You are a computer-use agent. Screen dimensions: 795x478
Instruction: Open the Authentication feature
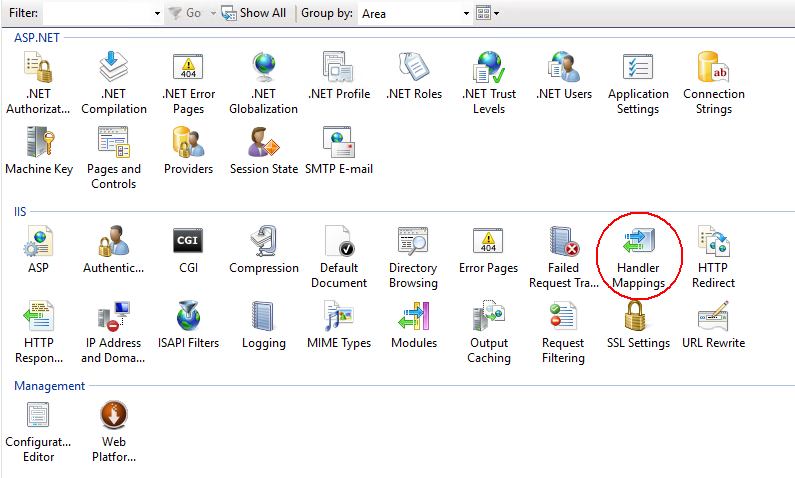[x=114, y=249]
